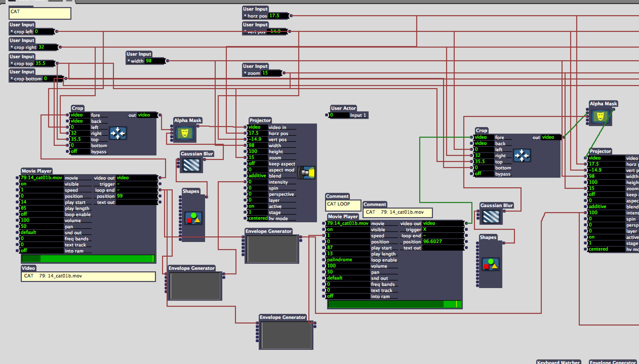Screen dimensions: 639x364
Task: Click the 'crop right' User Input value 32
Action: 47,47
